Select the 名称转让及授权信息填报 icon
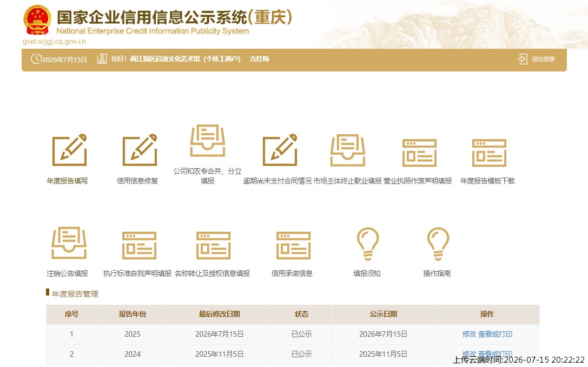The image size is (588, 367). (x=213, y=245)
